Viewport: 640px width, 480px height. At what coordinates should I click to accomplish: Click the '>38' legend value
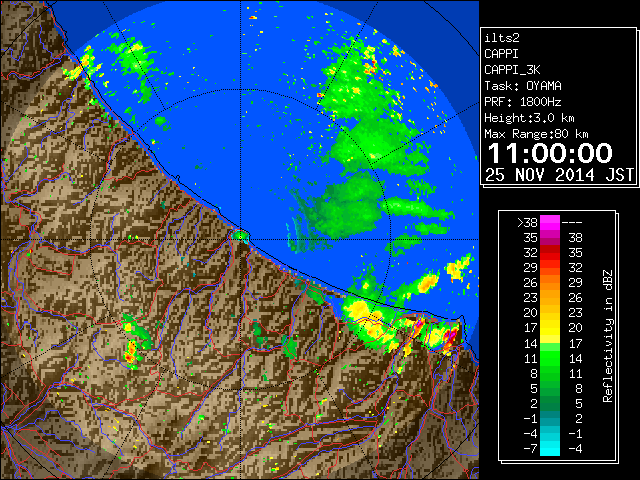[x=527, y=223]
